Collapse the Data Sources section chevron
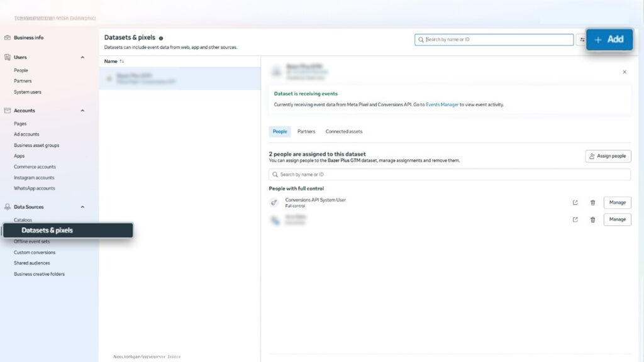This screenshot has height=362, width=644. 82,207
